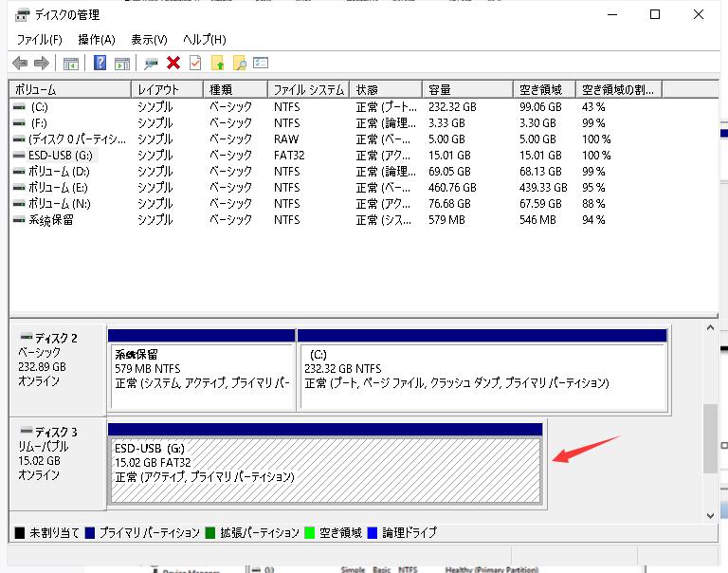Show/hide action pane toolbar icon
The image size is (728, 573).
(122, 64)
